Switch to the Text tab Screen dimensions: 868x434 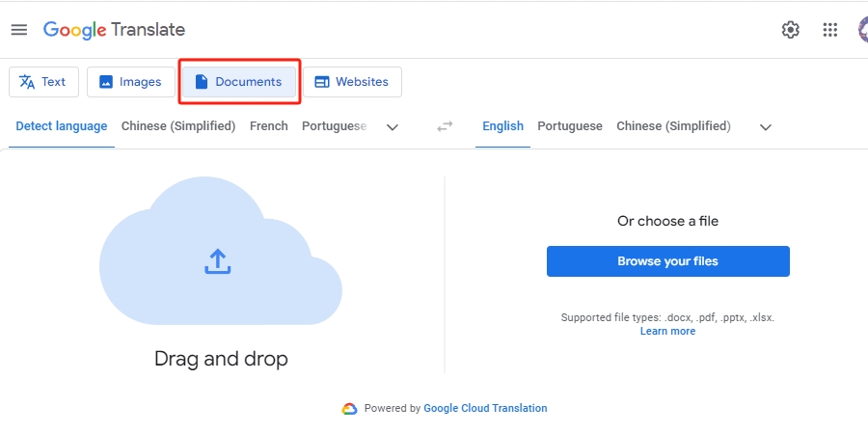(x=43, y=82)
